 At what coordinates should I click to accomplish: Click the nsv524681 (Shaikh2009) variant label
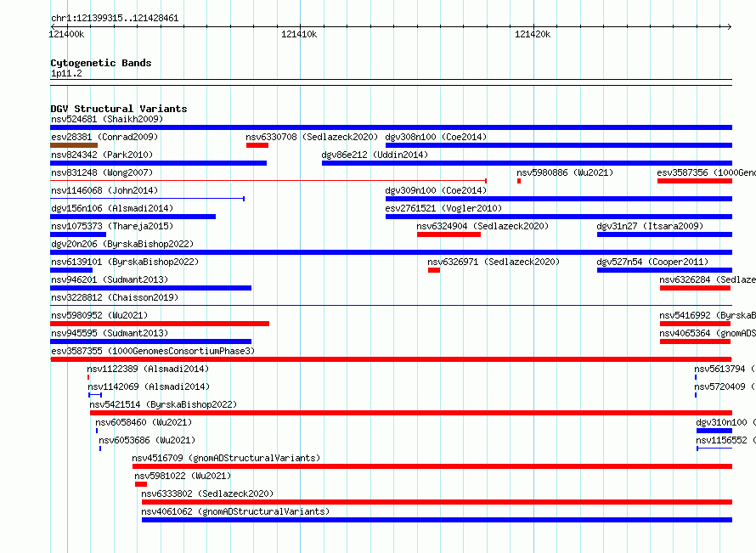click(x=107, y=119)
